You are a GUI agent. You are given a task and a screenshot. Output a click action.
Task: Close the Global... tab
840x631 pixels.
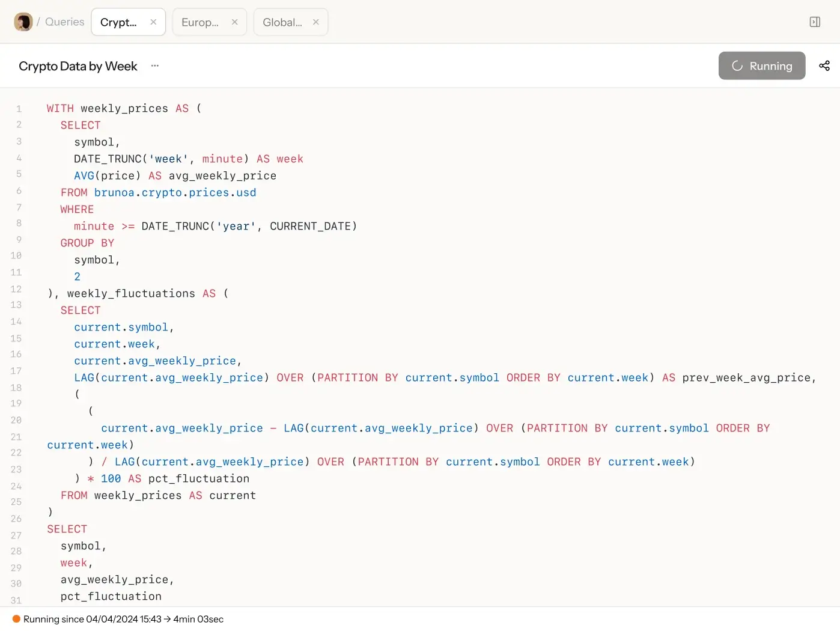click(315, 22)
